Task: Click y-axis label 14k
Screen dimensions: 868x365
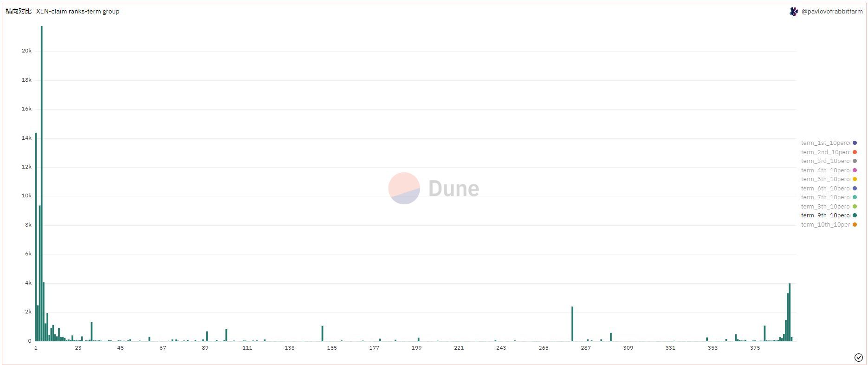Action: click(26, 138)
